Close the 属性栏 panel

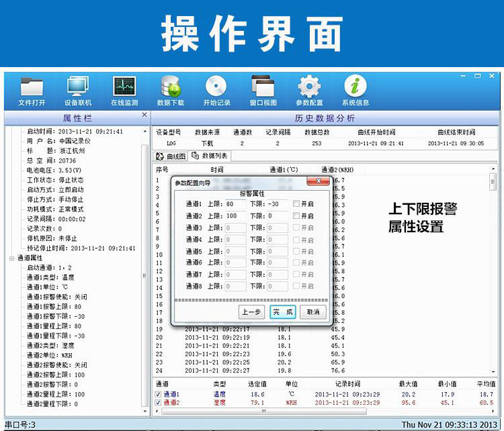coord(144,115)
